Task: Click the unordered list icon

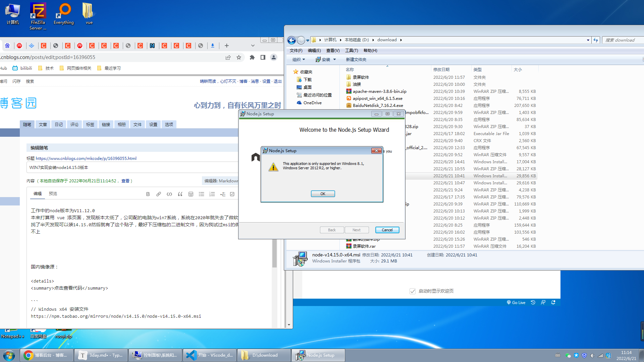Action: coord(202,194)
